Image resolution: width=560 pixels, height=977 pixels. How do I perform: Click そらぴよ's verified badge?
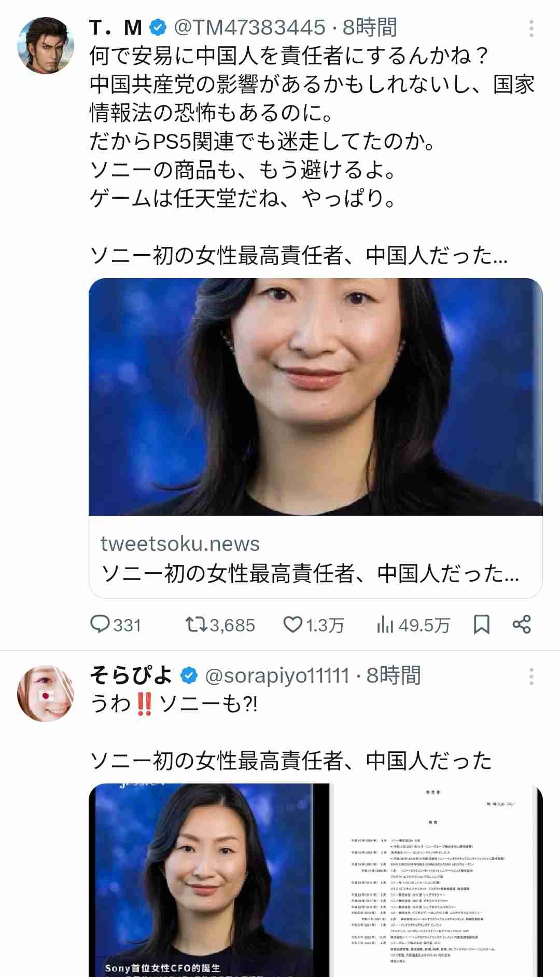(189, 676)
